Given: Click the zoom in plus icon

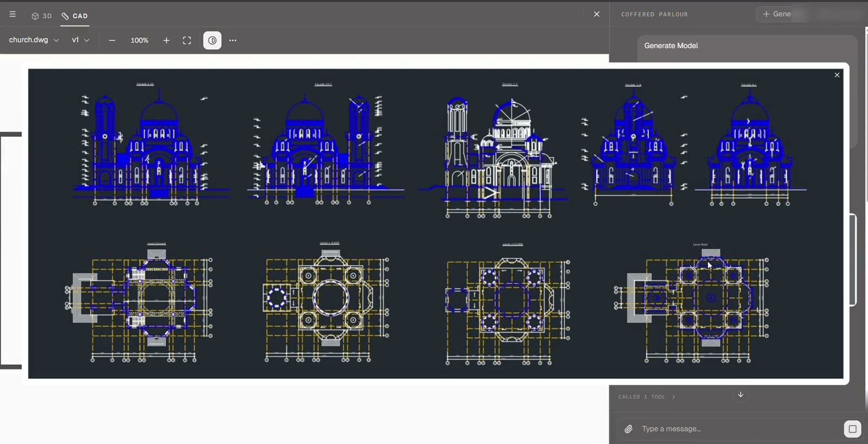Looking at the screenshot, I should (x=167, y=40).
